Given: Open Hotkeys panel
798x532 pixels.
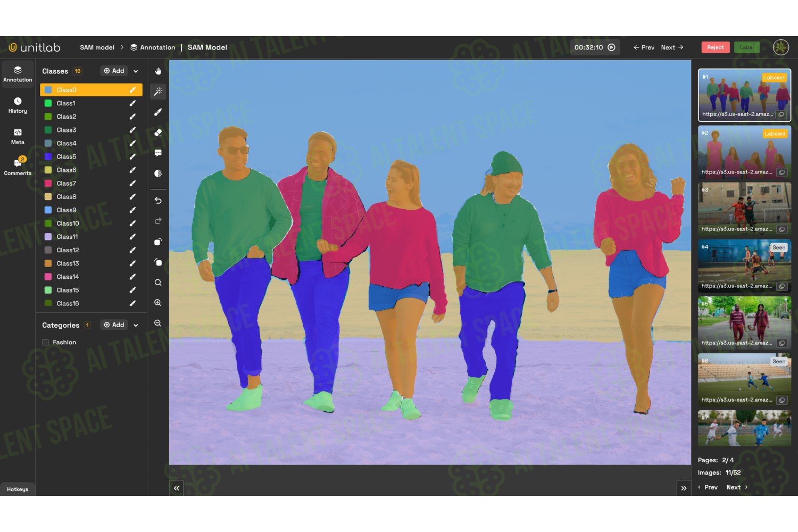Looking at the screenshot, I should (x=18, y=489).
